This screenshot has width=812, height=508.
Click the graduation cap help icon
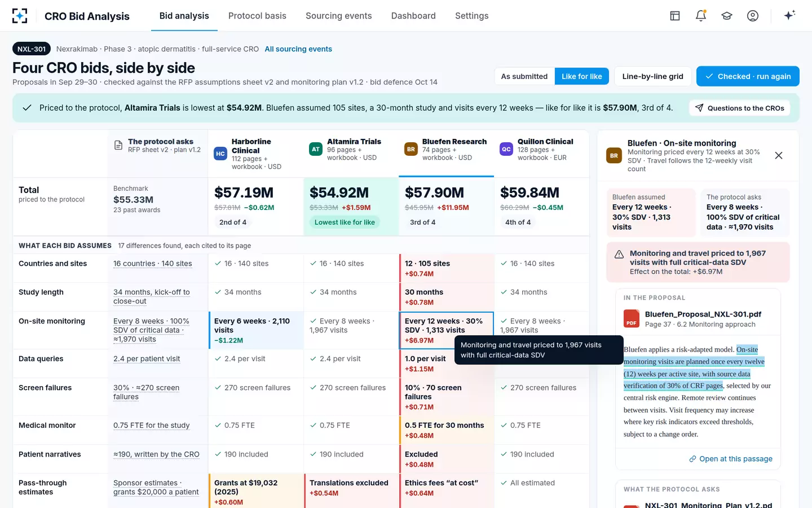(727, 16)
